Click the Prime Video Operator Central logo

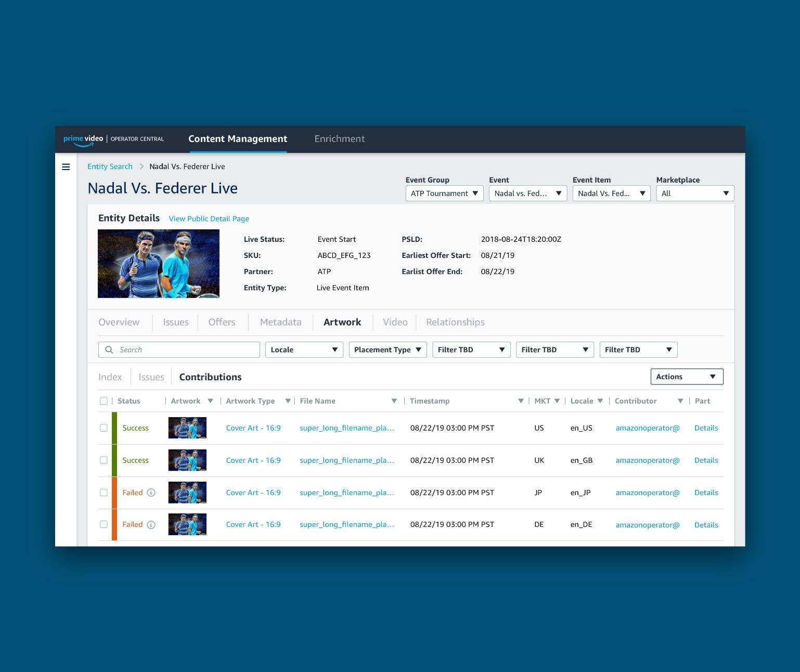coord(113,139)
